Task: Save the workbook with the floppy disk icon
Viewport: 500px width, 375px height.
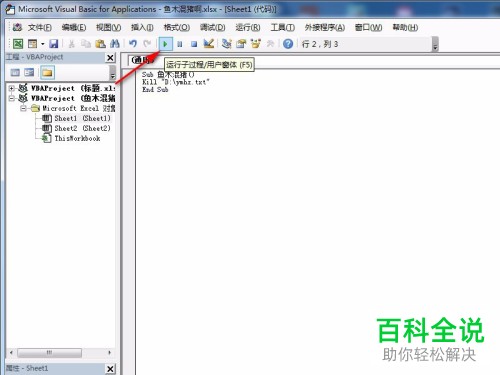Action: coord(54,44)
